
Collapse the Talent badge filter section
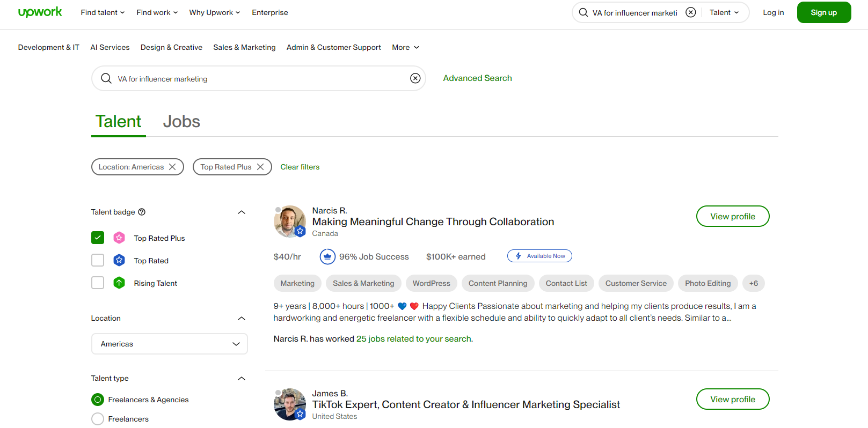(x=242, y=212)
